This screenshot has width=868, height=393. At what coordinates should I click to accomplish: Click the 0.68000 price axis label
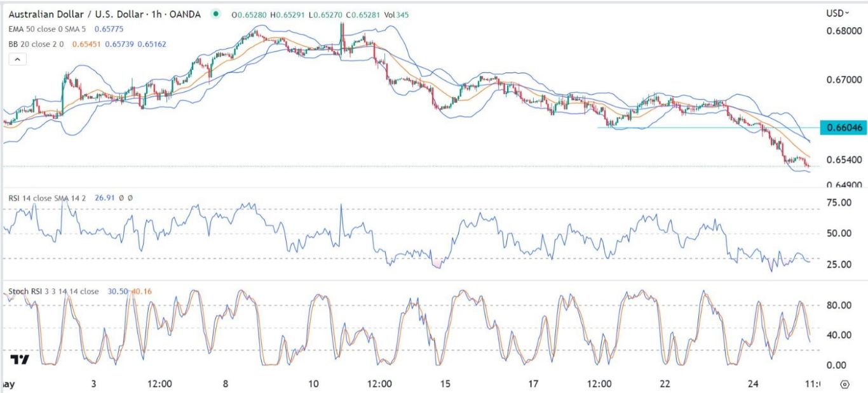[844, 31]
